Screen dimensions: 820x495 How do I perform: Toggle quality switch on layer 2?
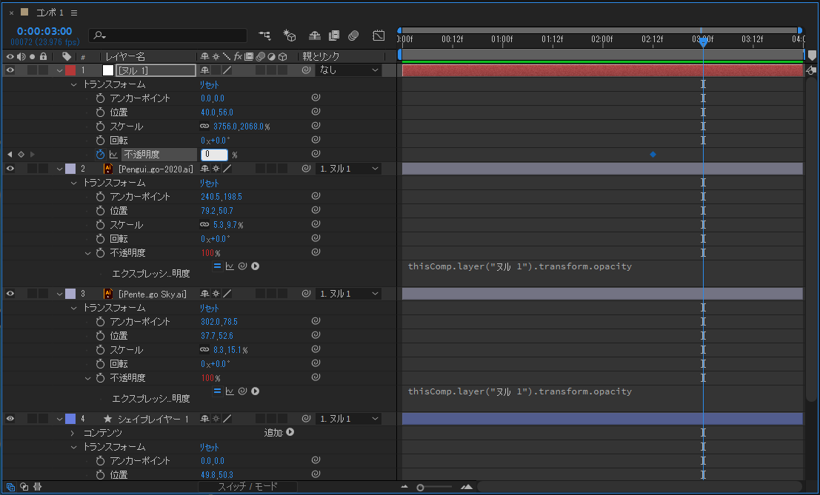(227, 168)
